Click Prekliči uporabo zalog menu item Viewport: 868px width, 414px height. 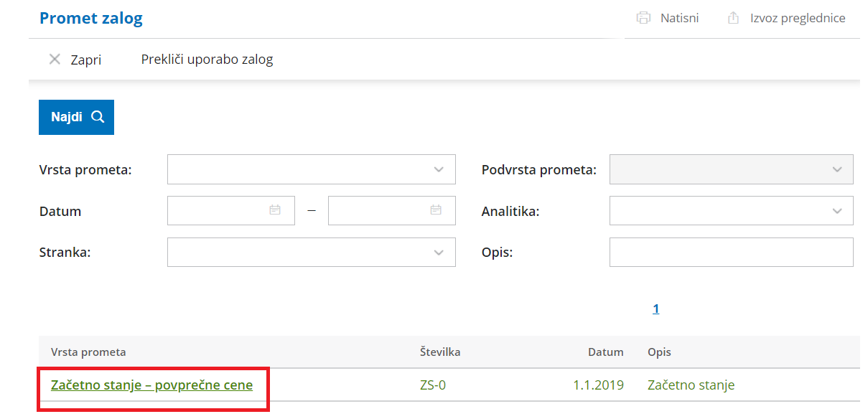point(207,60)
